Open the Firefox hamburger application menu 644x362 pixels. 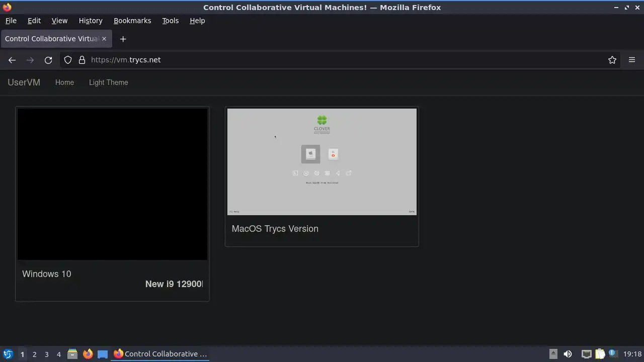tap(632, 60)
